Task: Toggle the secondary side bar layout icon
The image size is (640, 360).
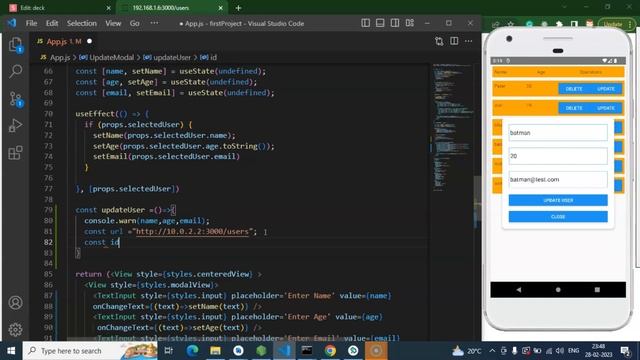Action: (x=395, y=23)
